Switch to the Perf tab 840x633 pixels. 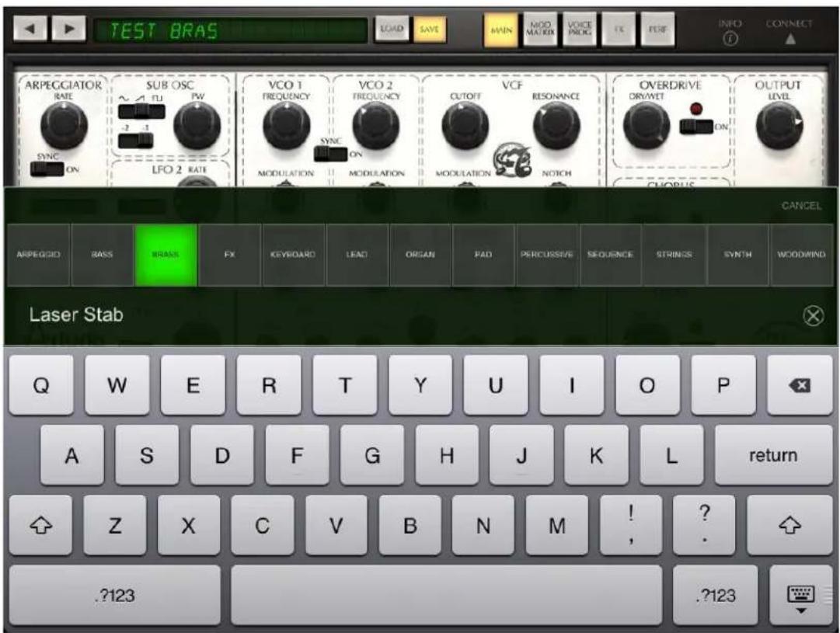click(x=657, y=30)
